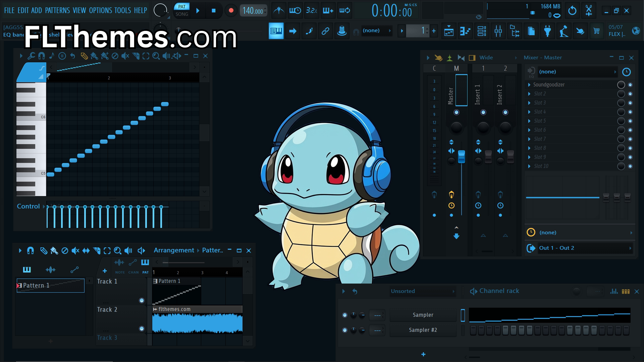Click the Play button in transport
This screenshot has height=362, width=644.
198,11
